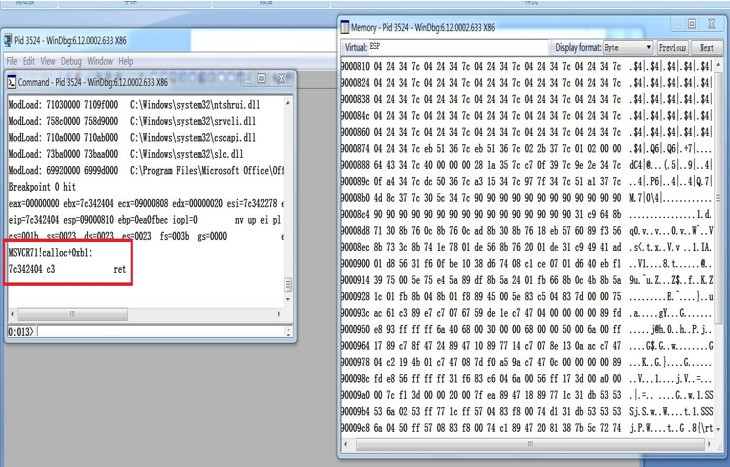
Task: Open the Edit menu in WinDbg
Action: click(29, 61)
